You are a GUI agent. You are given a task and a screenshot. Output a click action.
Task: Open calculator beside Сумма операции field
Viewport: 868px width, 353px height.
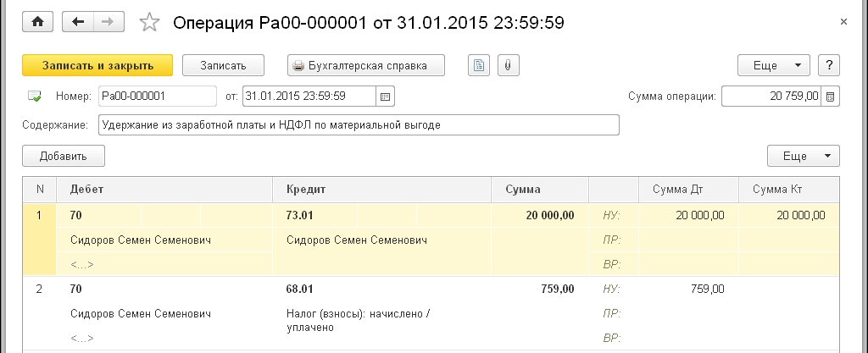pyautogui.click(x=831, y=97)
